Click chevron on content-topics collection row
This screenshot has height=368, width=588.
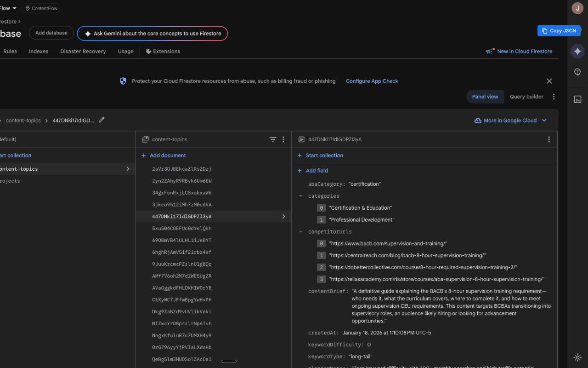coord(128,169)
